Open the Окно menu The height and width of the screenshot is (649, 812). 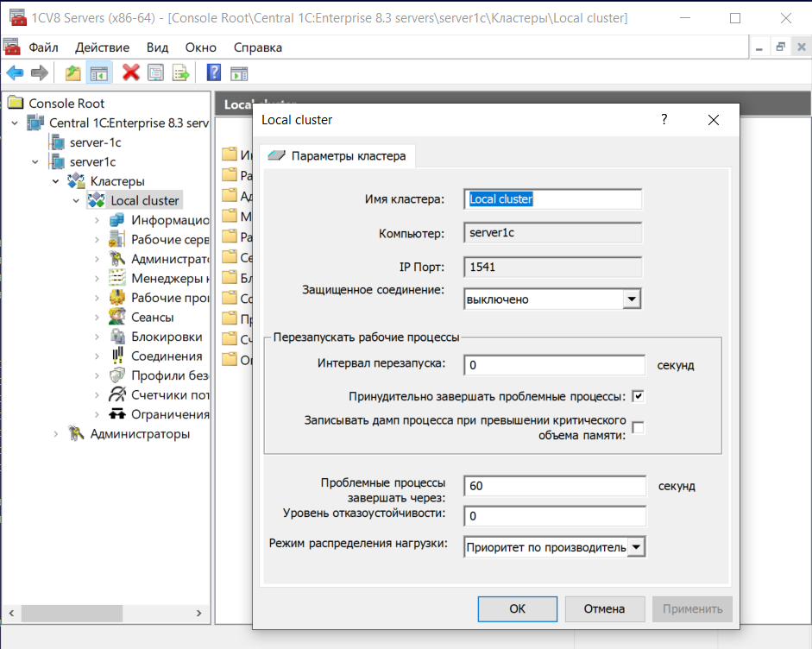200,47
